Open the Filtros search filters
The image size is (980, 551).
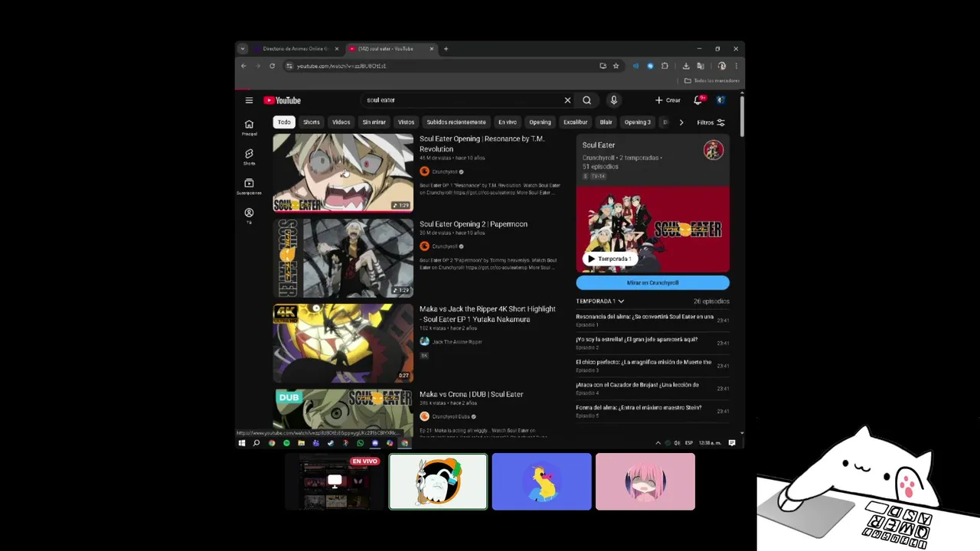click(x=710, y=122)
